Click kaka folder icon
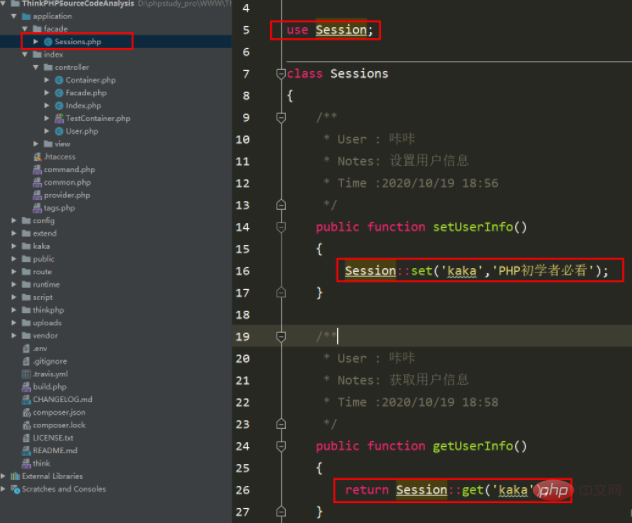Image resolution: width=632 pixels, height=523 pixels. tap(27, 246)
